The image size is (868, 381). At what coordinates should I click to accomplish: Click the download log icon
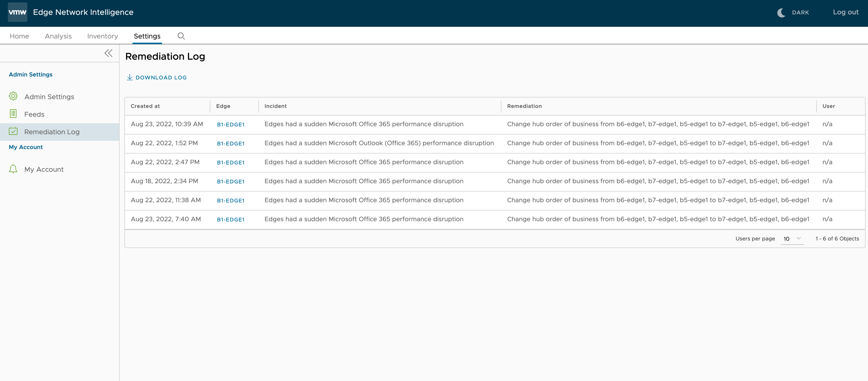pyautogui.click(x=129, y=77)
